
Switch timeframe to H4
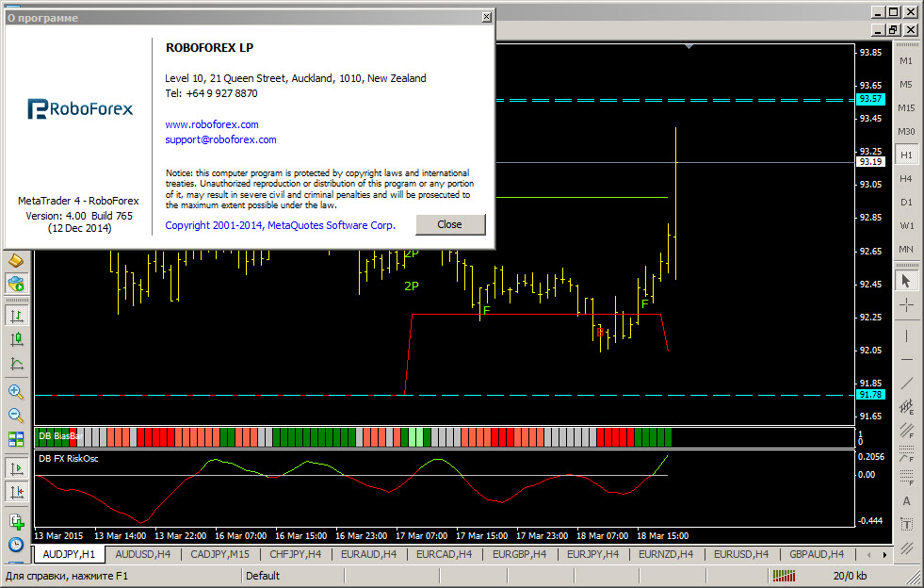point(906,179)
